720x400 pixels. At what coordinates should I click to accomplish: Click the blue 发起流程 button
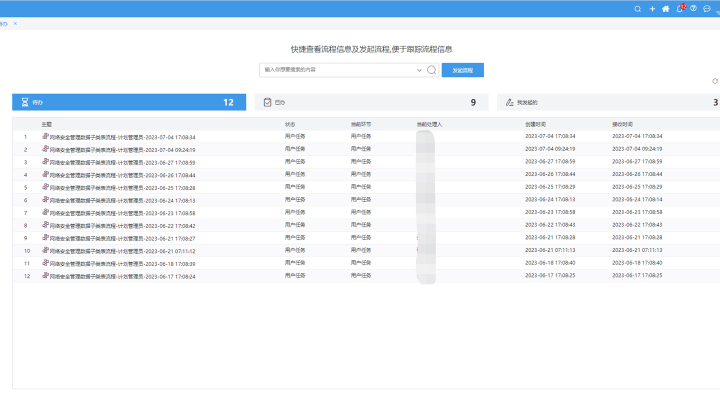[x=463, y=70]
